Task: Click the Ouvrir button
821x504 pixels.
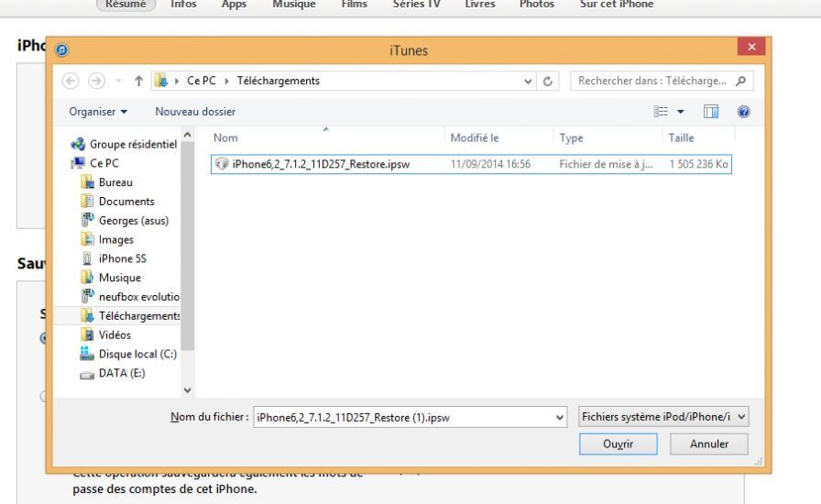Action: [x=618, y=444]
